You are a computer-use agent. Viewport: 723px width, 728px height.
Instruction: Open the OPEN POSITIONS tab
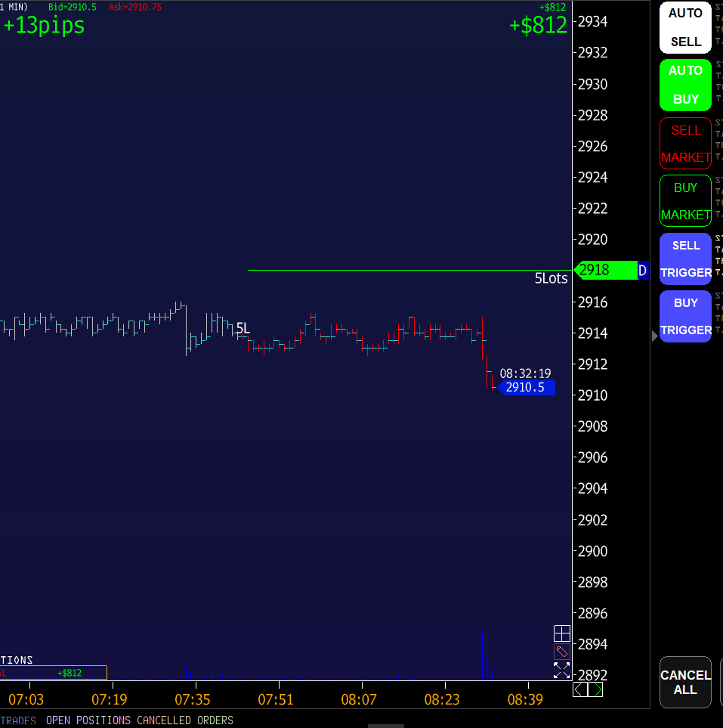88,720
